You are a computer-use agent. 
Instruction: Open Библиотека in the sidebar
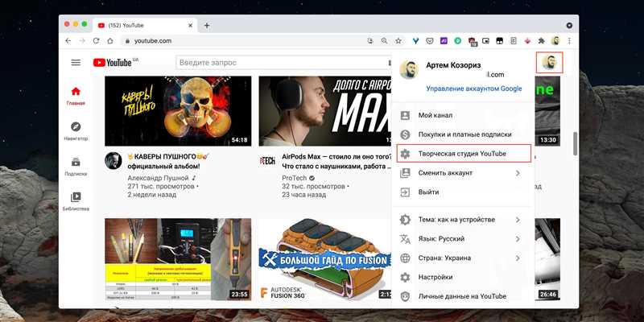click(76, 202)
